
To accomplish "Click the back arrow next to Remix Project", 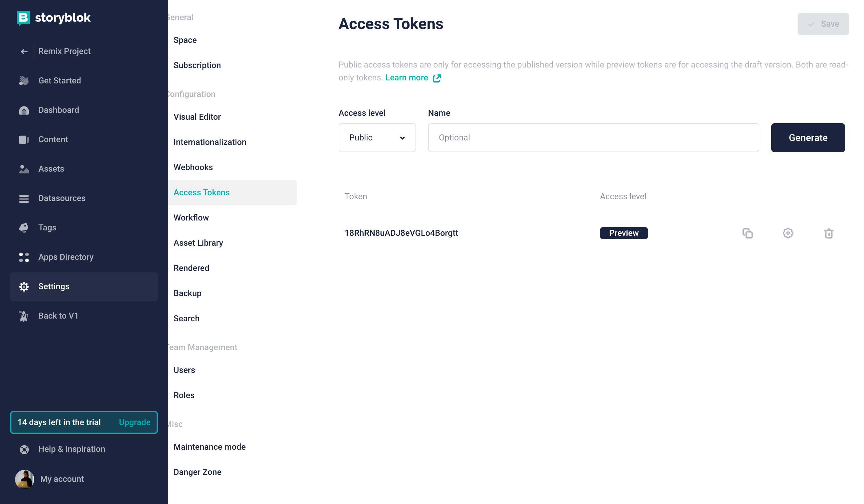I will [24, 51].
